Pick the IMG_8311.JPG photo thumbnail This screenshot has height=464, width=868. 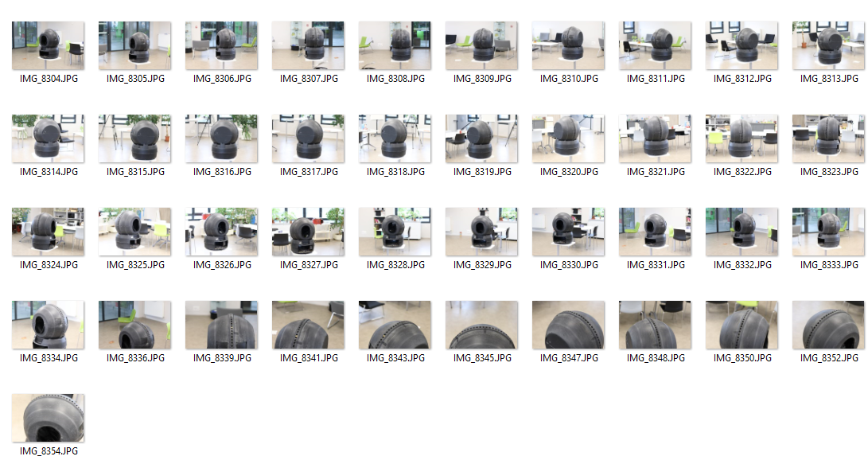pyautogui.click(x=655, y=46)
